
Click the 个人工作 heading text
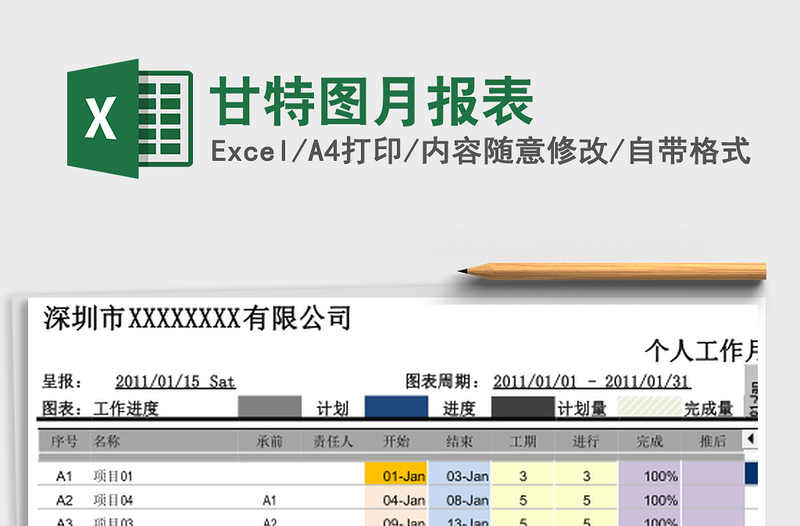click(701, 350)
